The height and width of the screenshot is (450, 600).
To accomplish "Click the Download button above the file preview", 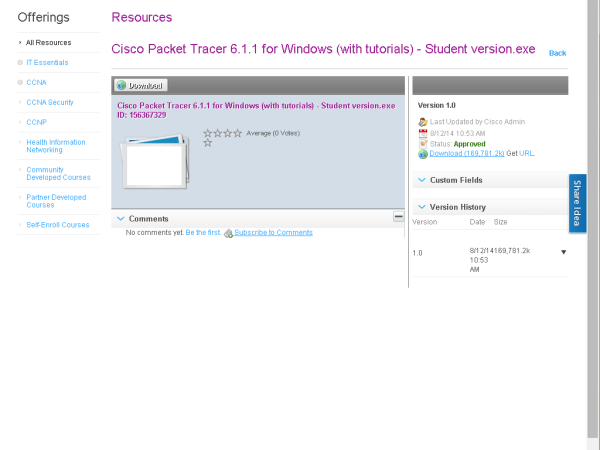I will click(x=141, y=86).
